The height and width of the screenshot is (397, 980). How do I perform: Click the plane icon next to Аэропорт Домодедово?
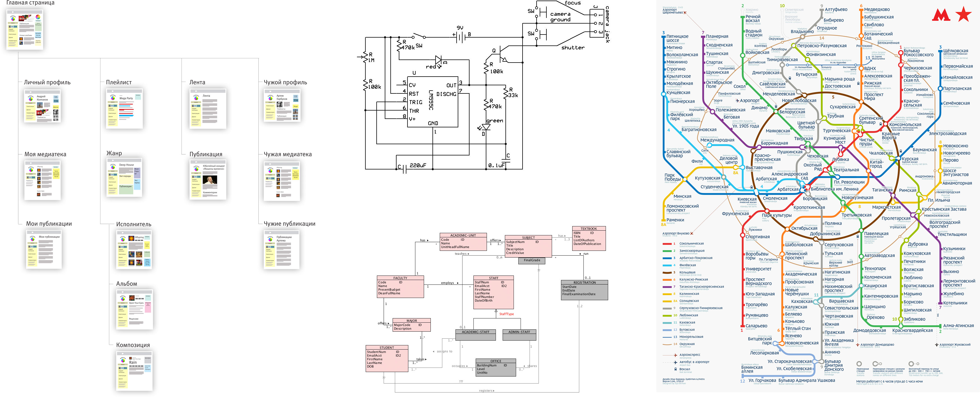point(858,345)
